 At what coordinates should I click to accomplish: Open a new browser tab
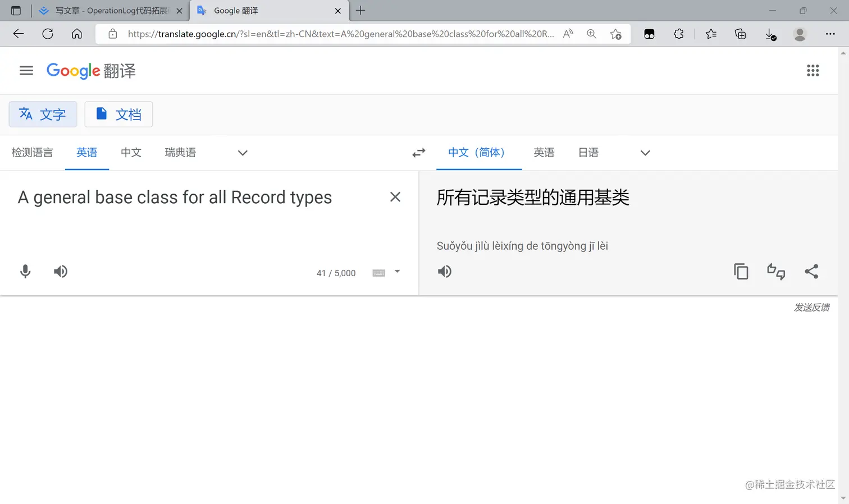[360, 10]
